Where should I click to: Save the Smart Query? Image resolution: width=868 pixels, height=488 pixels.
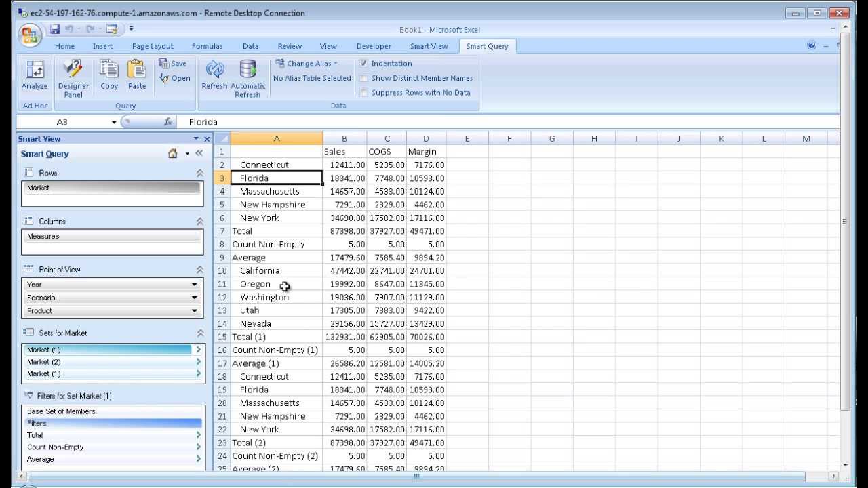click(x=173, y=64)
